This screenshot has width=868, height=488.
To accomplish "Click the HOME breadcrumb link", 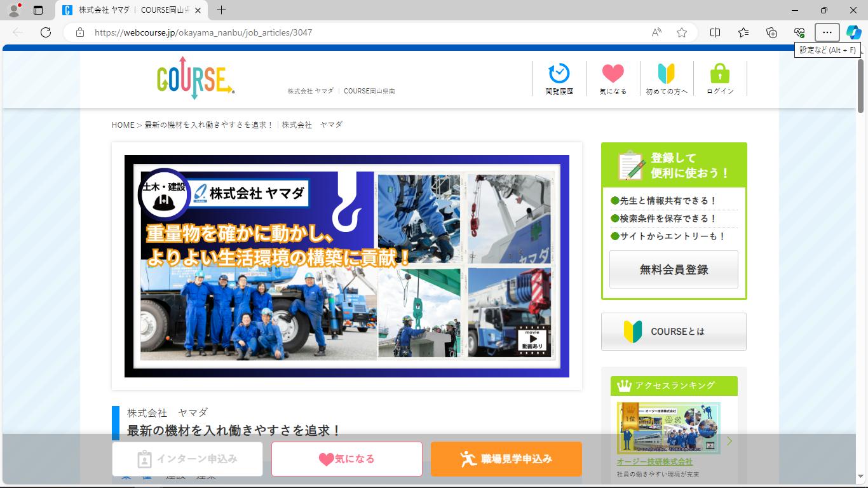I will point(123,125).
